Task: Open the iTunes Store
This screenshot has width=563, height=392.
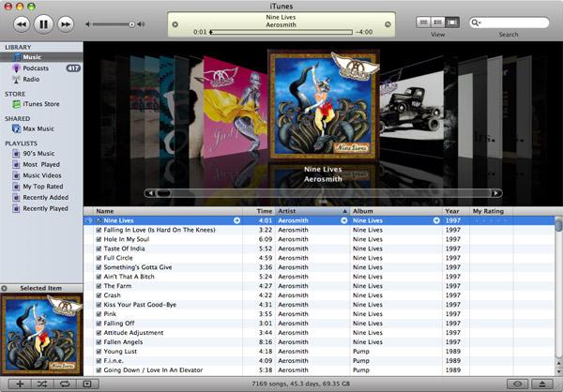Action: pyautogui.click(x=41, y=104)
